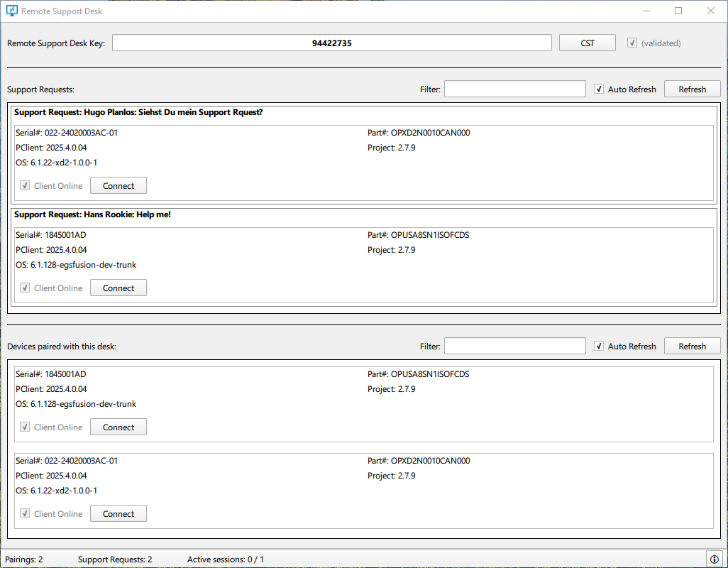Click the CST button
This screenshot has height=568, width=728.
[588, 43]
